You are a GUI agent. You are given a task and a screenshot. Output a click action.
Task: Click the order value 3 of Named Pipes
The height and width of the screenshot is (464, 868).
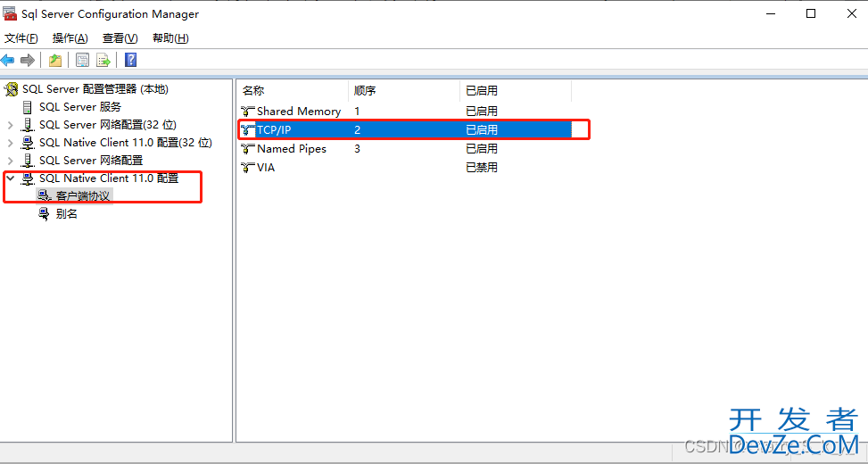(x=357, y=149)
